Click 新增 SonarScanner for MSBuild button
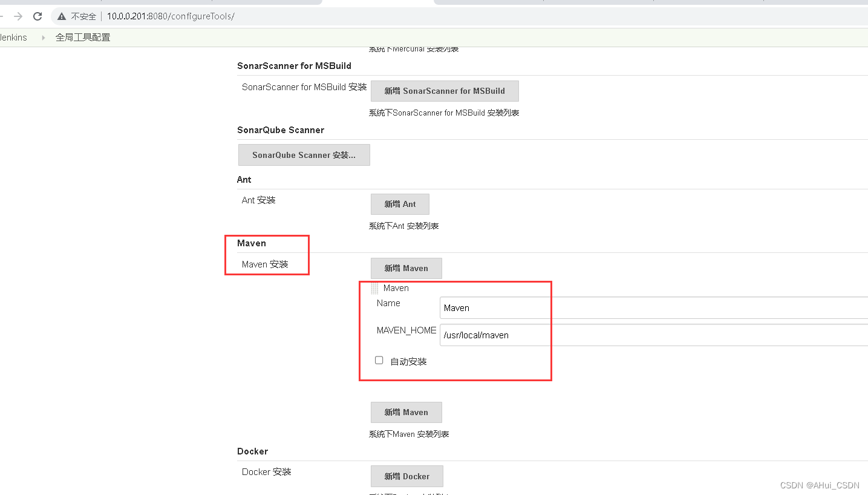Viewport: 868px width, 495px height. tap(445, 91)
